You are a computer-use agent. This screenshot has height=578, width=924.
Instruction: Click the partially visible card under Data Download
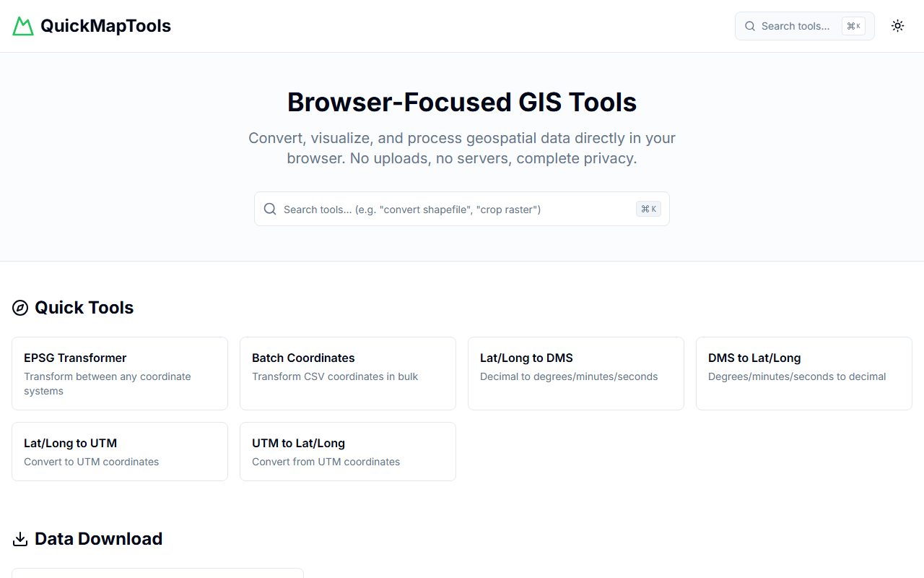[x=157, y=574]
